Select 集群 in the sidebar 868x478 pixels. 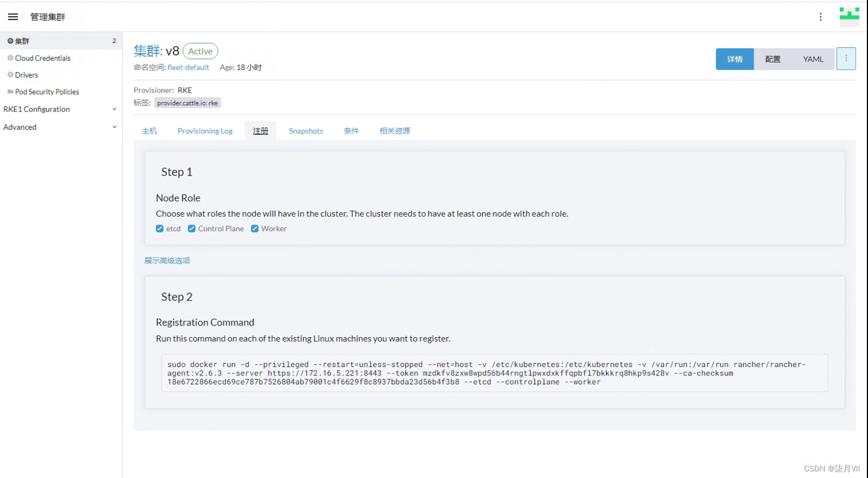(x=61, y=40)
